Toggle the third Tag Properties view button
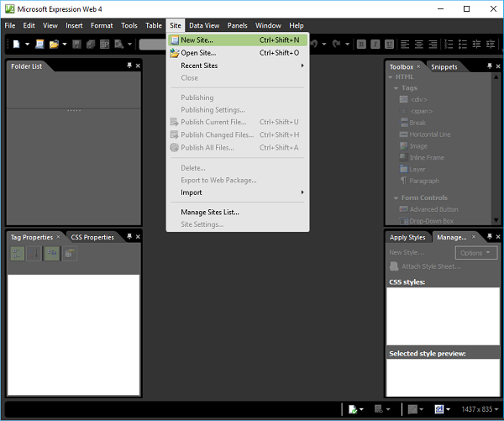Screen dimensions: 504x421 51,254
